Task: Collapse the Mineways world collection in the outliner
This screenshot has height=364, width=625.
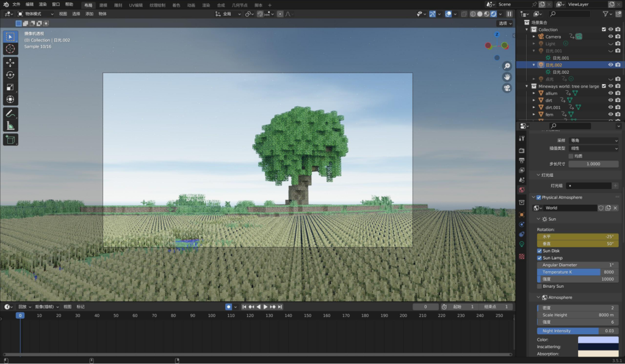Action: point(527,86)
